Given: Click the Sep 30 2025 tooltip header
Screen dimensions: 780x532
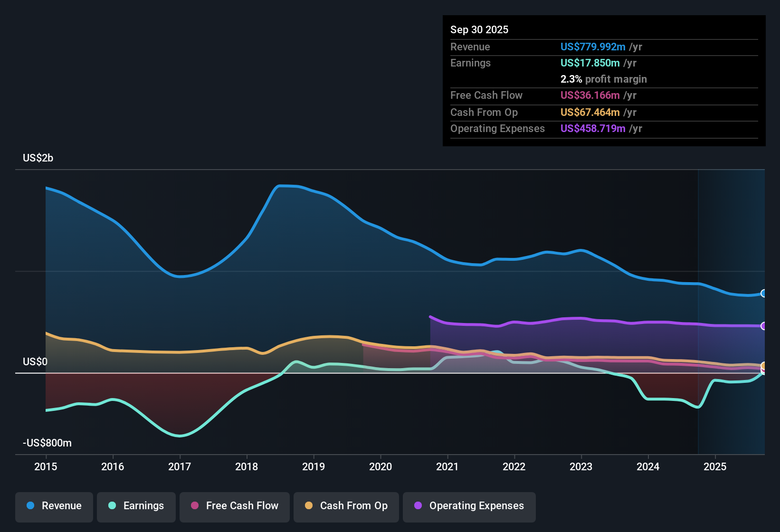Looking at the screenshot, I should [479, 29].
